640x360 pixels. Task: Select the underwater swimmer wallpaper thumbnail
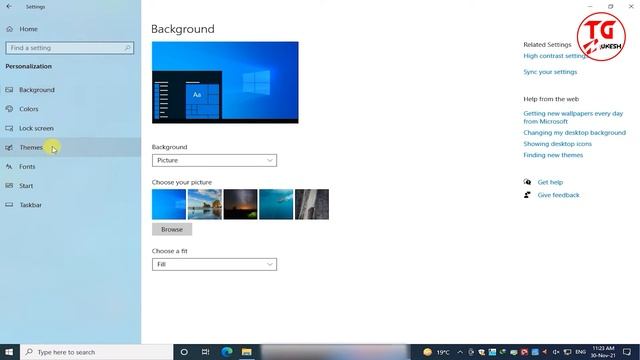pos(276,204)
